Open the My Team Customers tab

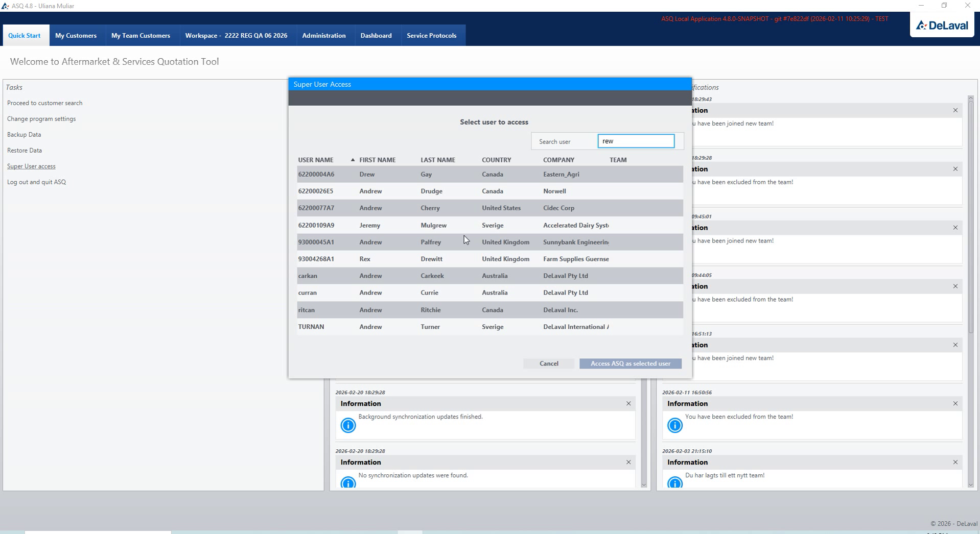click(141, 35)
